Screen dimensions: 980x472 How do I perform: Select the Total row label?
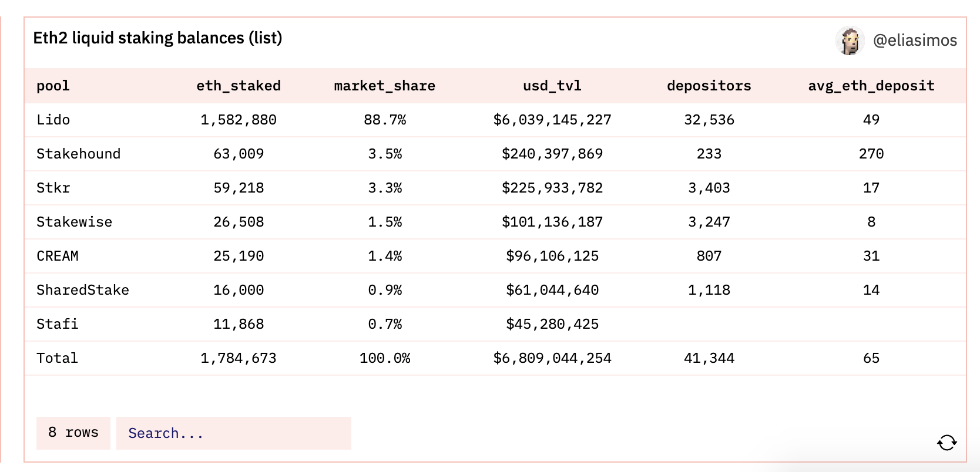tap(57, 358)
